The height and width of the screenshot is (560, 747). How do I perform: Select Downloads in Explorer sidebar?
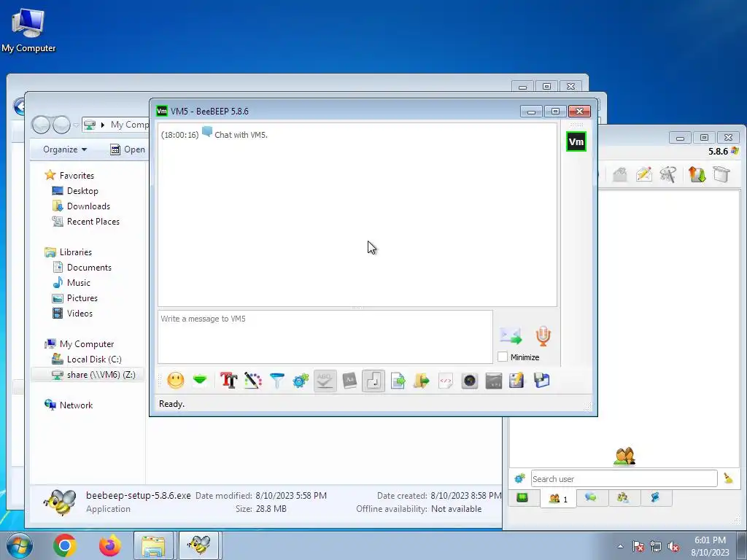[x=88, y=206]
